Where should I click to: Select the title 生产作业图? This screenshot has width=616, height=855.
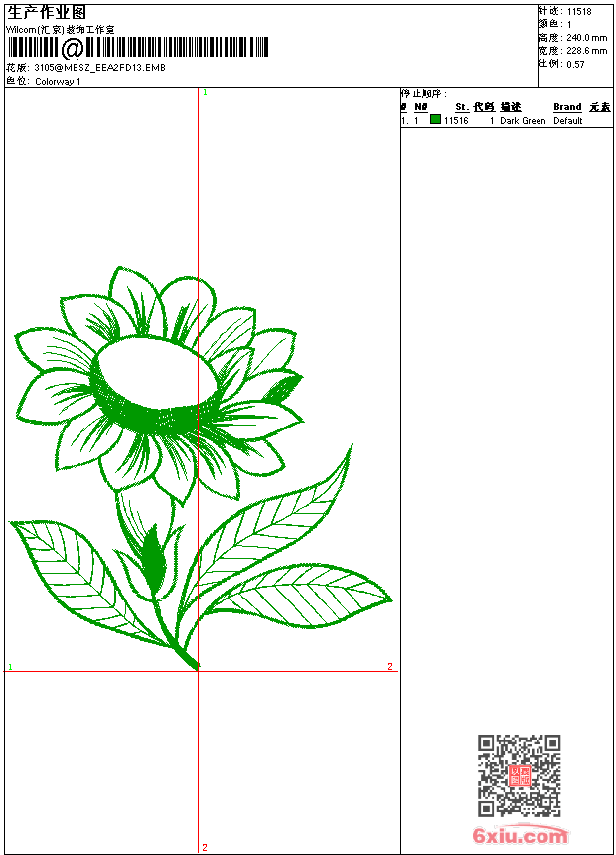(47, 12)
